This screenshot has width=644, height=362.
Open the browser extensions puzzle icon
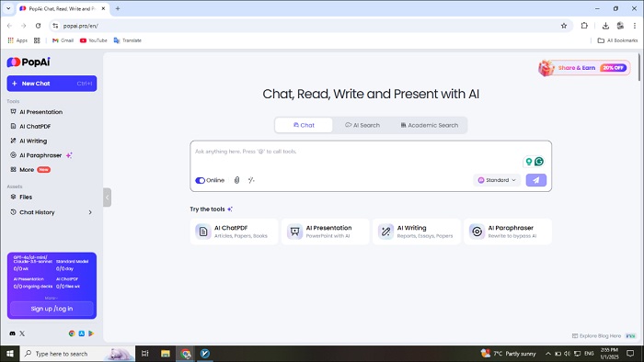point(584,26)
